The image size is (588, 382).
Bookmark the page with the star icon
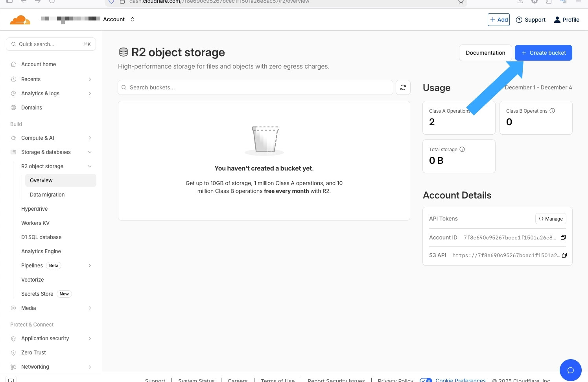click(461, 2)
